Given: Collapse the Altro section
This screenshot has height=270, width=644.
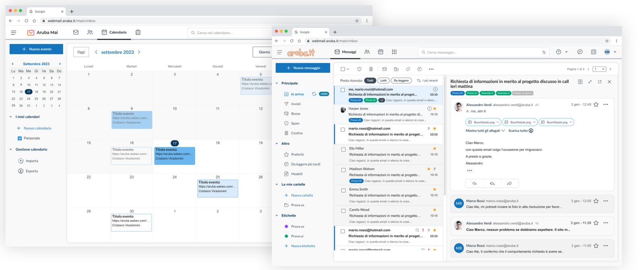Looking at the screenshot, I should [x=277, y=144].
